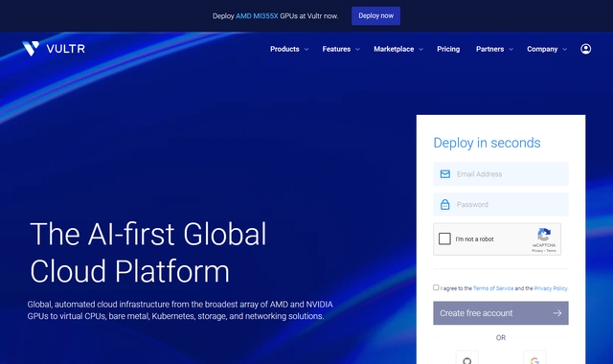The image size is (613, 364).
Task: Go to the Pricing page
Action: pos(448,49)
